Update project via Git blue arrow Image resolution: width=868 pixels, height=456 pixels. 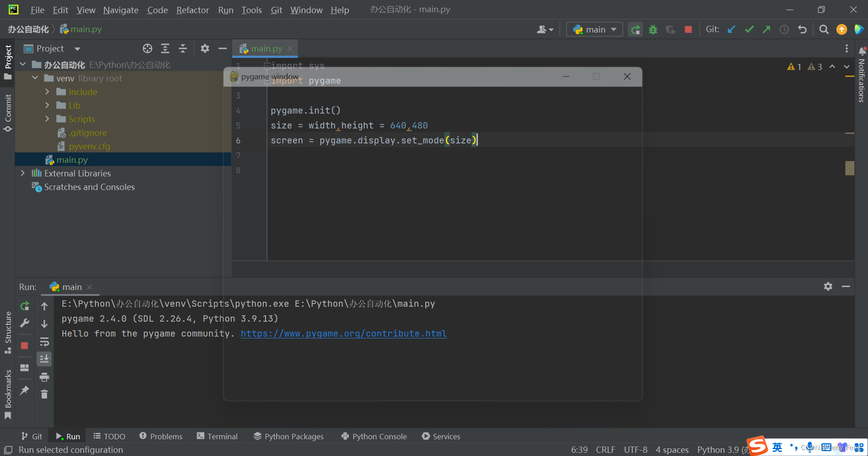[x=731, y=29]
